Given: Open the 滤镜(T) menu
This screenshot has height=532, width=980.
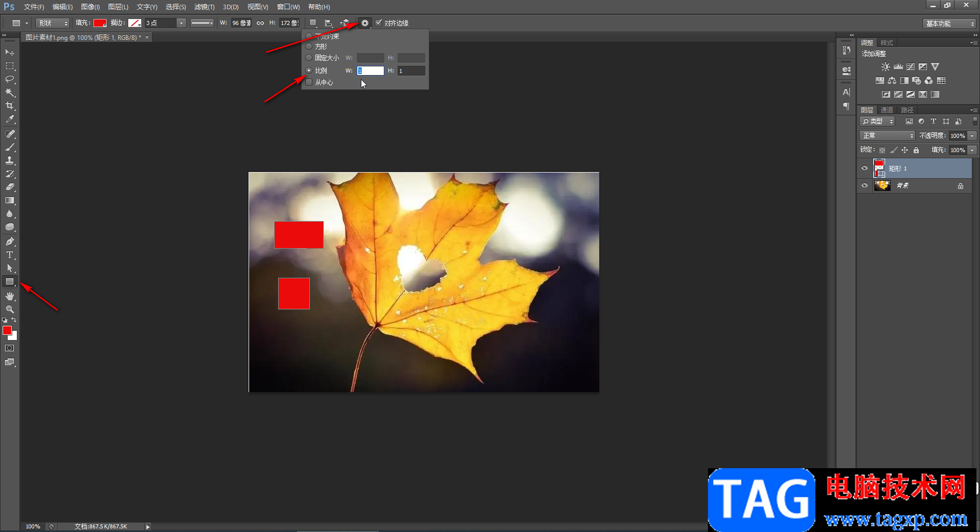Looking at the screenshot, I should pyautogui.click(x=204, y=7).
